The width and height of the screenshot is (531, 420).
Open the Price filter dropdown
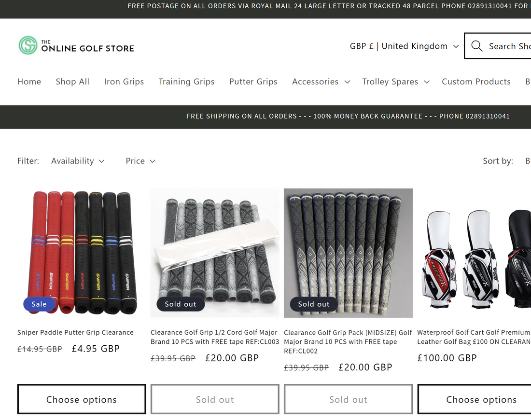140,161
